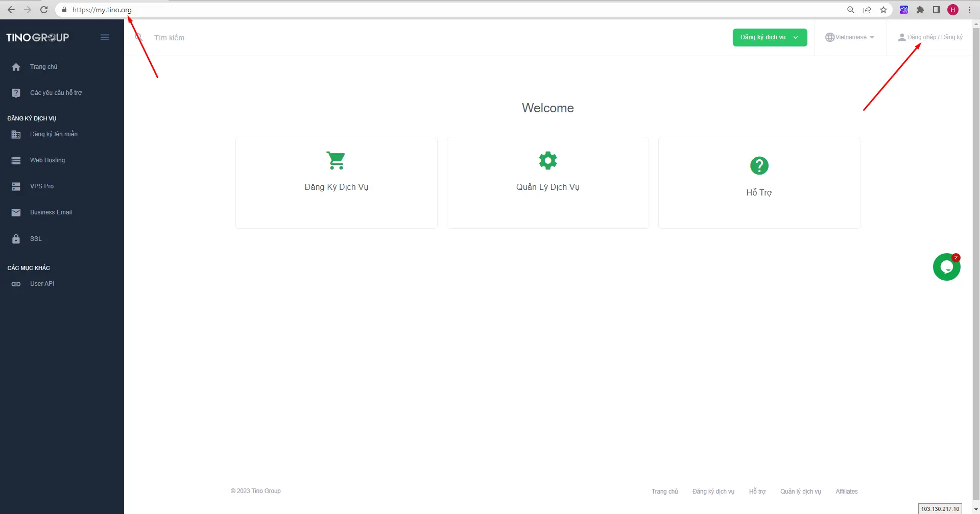This screenshot has width=980, height=514.
Task: Open Chrome's three-dot menu
Action: coord(969,10)
